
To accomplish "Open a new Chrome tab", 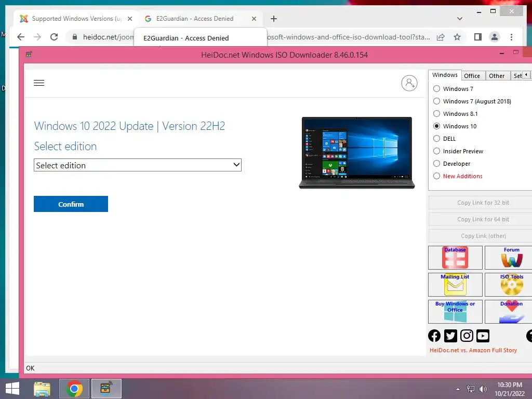I will coord(273,19).
